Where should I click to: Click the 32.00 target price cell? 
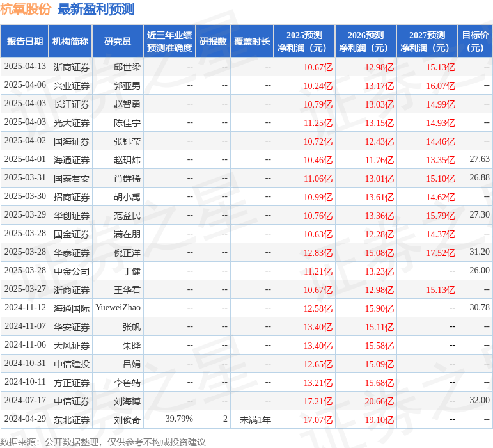479,401
